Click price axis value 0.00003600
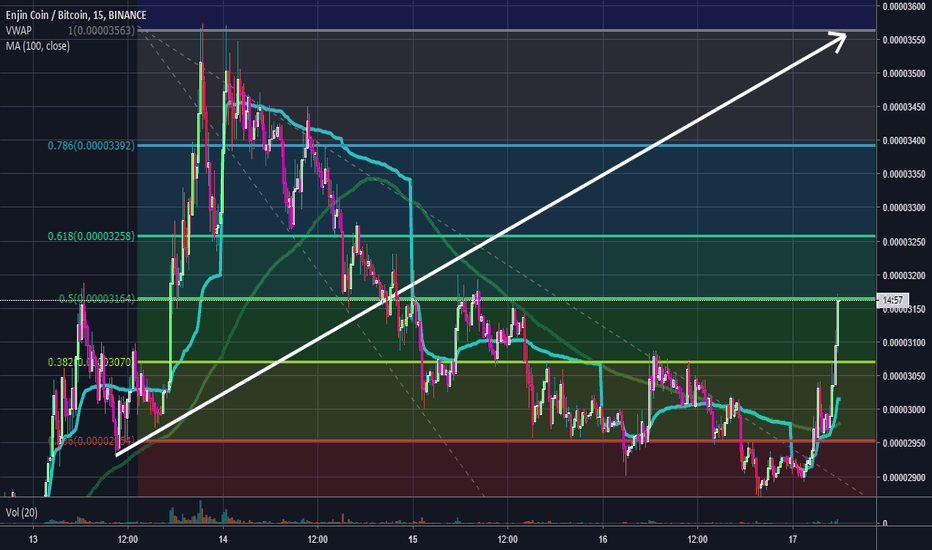932x550 pixels. (x=904, y=7)
